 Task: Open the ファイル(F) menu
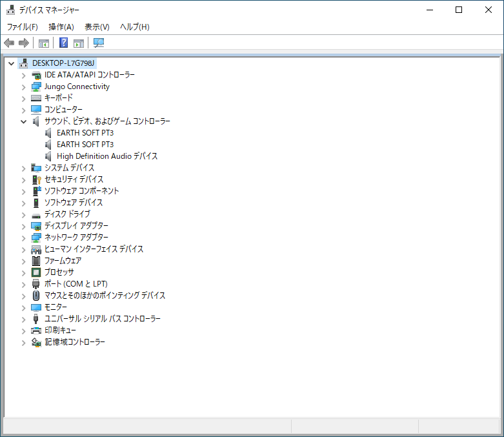click(22, 26)
